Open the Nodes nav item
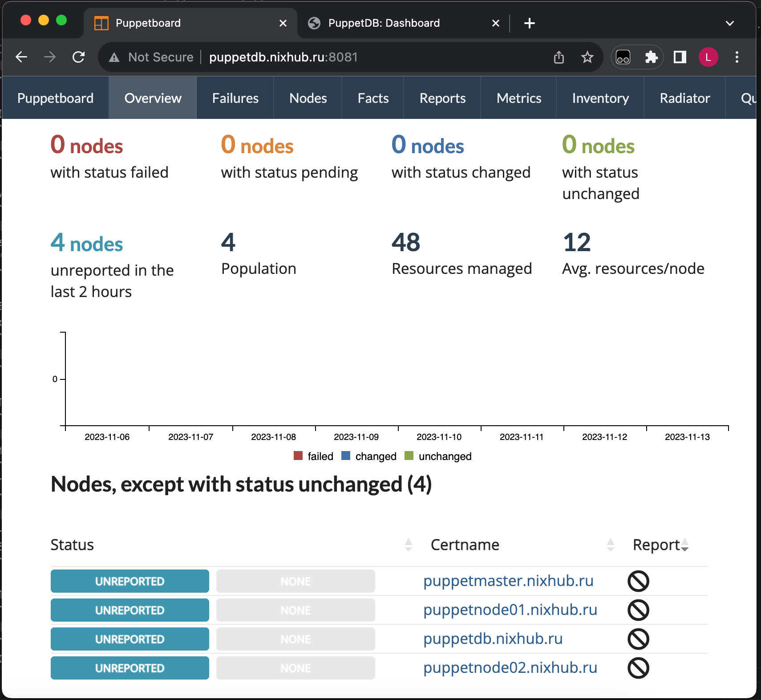 [308, 98]
